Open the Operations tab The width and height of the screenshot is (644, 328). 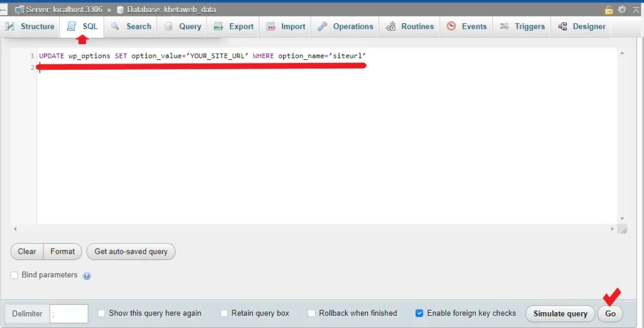(x=345, y=26)
